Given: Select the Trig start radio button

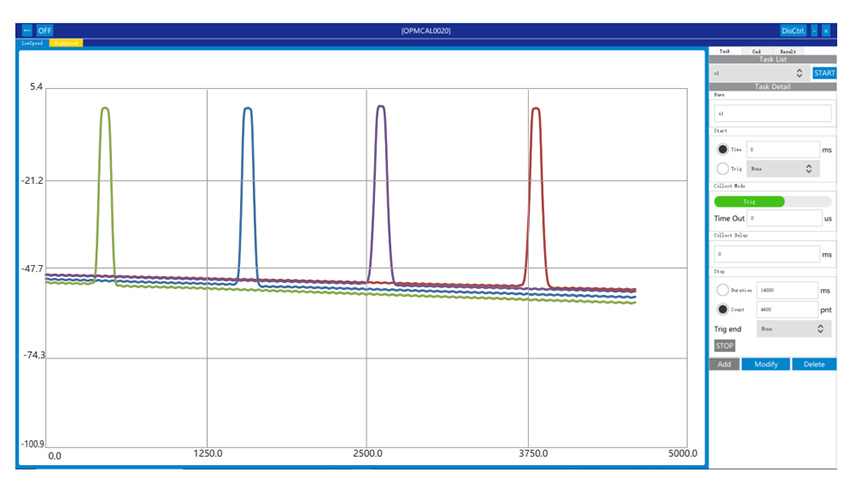Looking at the screenshot, I should coord(723,169).
